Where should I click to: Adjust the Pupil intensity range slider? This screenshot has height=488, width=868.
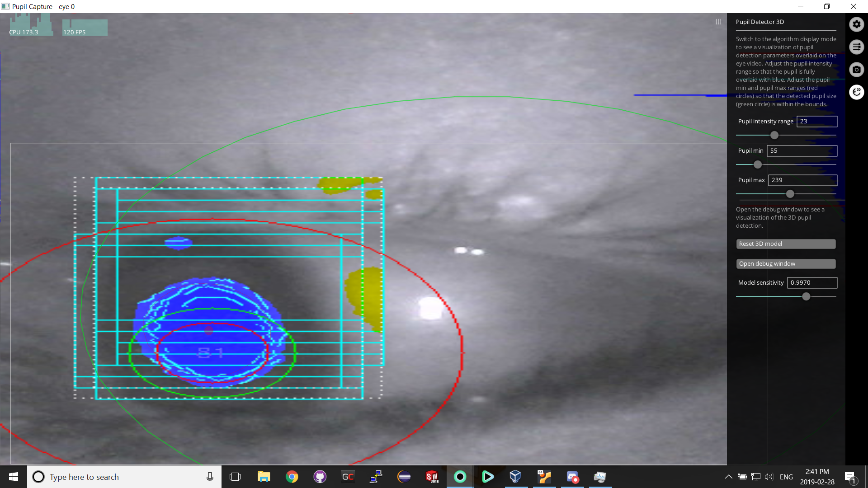774,135
